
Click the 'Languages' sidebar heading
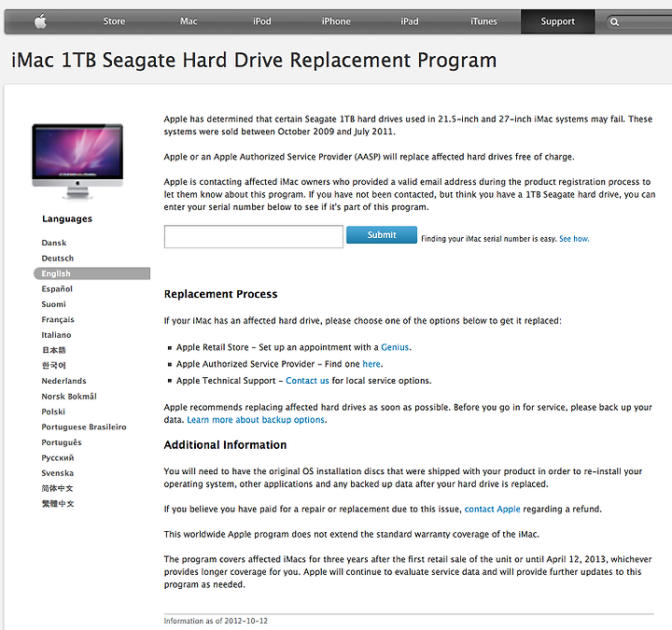(67, 218)
